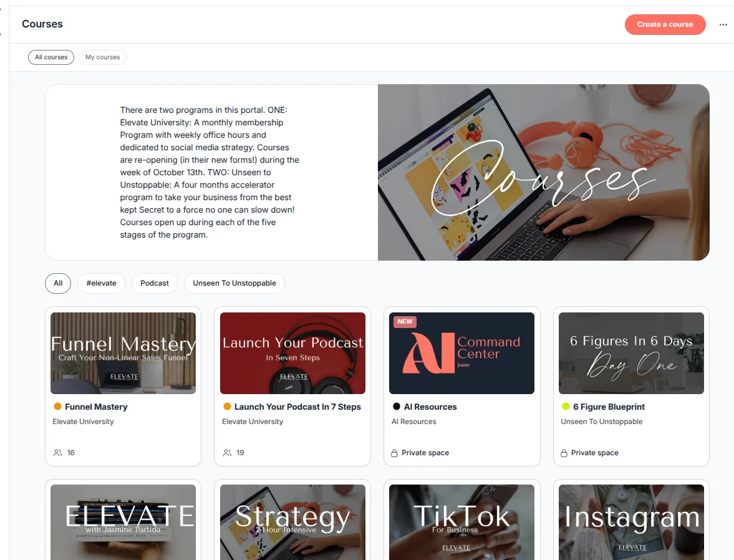Screen dimensions: 734x560
Task: Filter courses by Podcast tag
Action: click(x=155, y=283)
